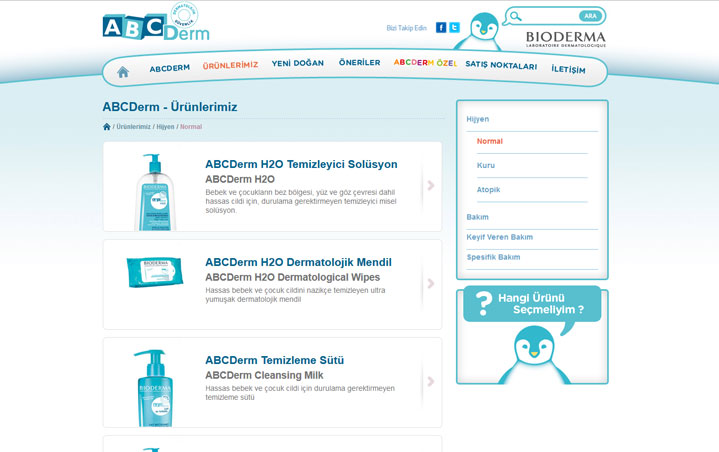Screen dimensions: 719x452
Task: Click the home icon in navigation bar
Action: coord(122,72)
